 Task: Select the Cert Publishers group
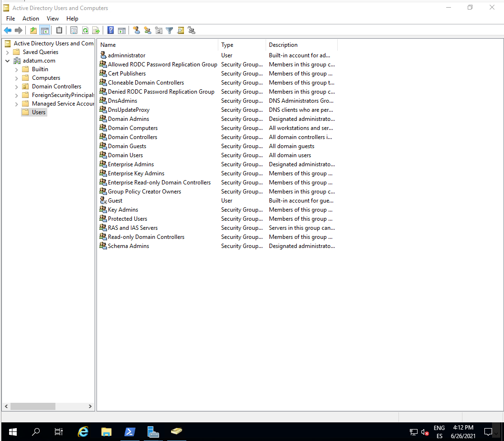[122, 74]
